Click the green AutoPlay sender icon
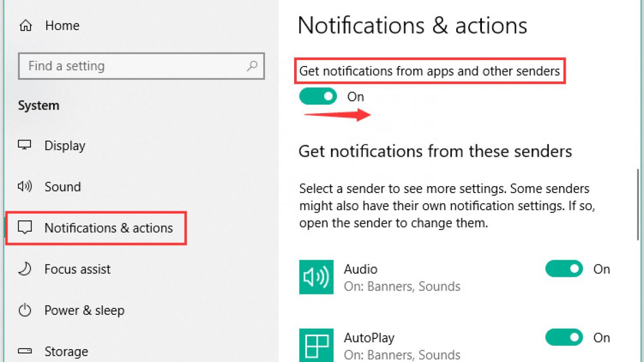The height and width of the screenshot is (362, 644). click(316, 345)
